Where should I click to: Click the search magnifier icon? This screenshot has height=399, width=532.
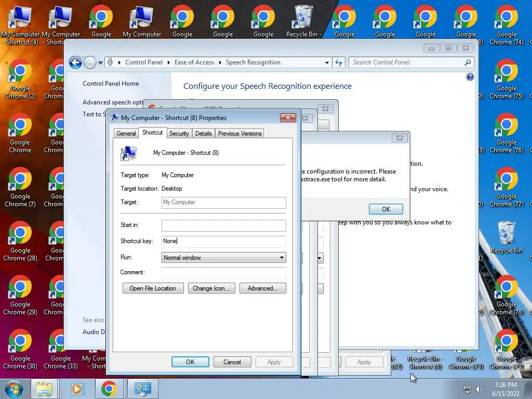coord(468,62)
